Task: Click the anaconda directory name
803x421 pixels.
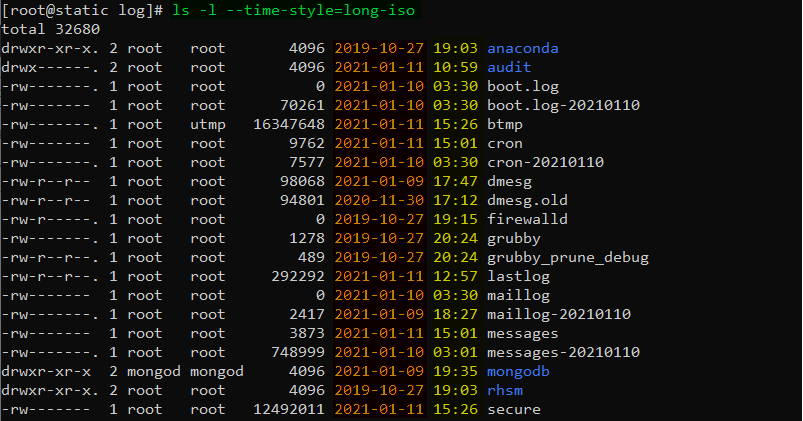Action: coord(522,49)
